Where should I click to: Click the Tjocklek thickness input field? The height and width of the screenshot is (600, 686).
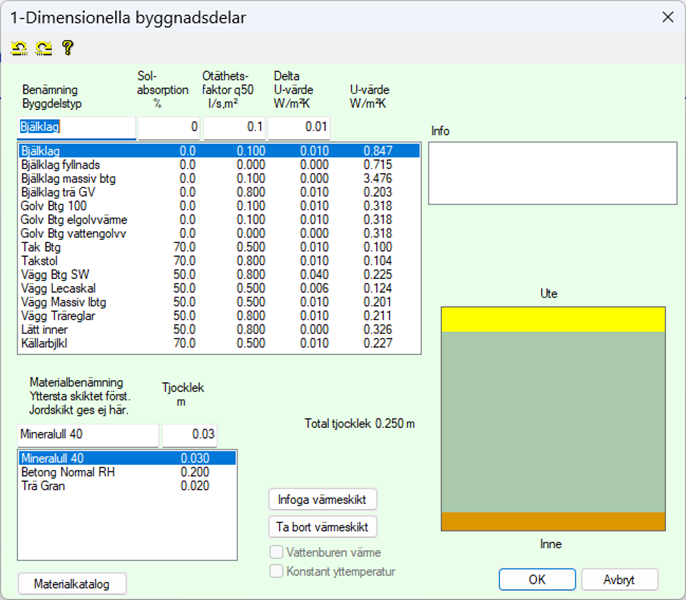click(x=189, y=435)
